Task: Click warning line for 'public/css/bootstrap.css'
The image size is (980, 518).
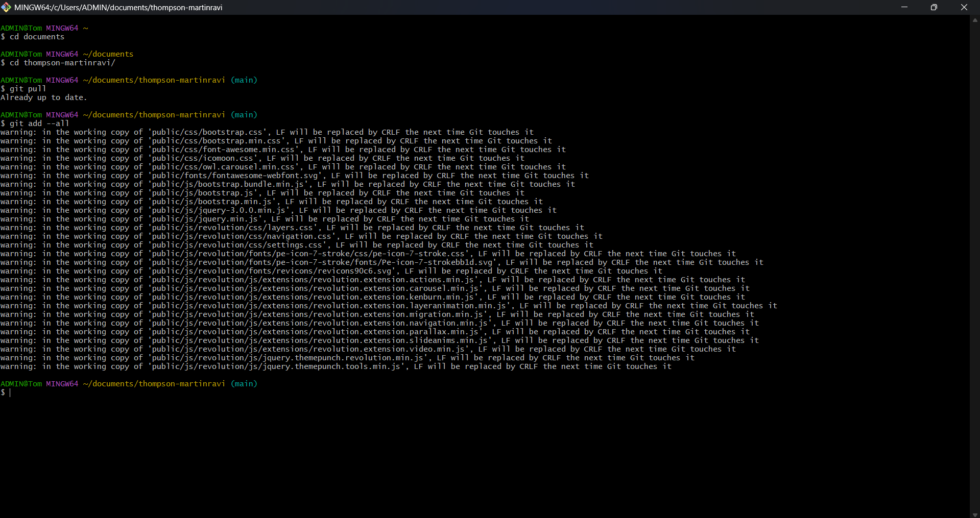Action: pos(267,132)
